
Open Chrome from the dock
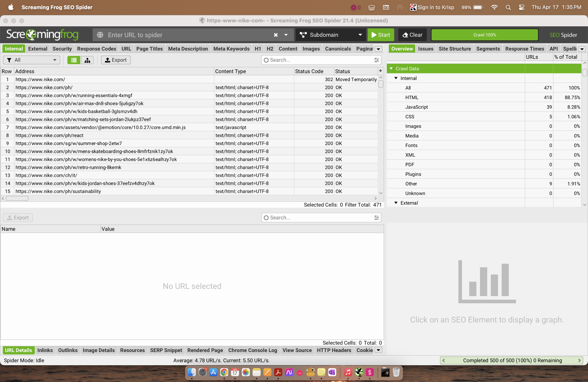coord(224,372)
